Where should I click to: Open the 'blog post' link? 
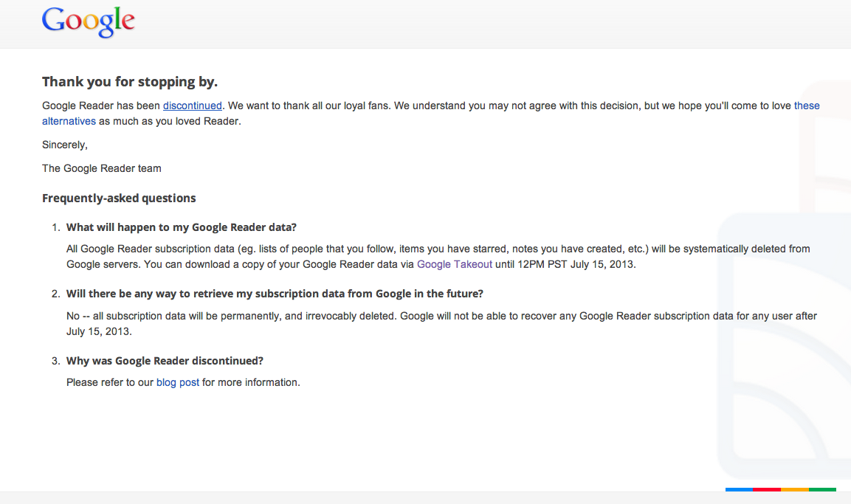click(177, 382)
